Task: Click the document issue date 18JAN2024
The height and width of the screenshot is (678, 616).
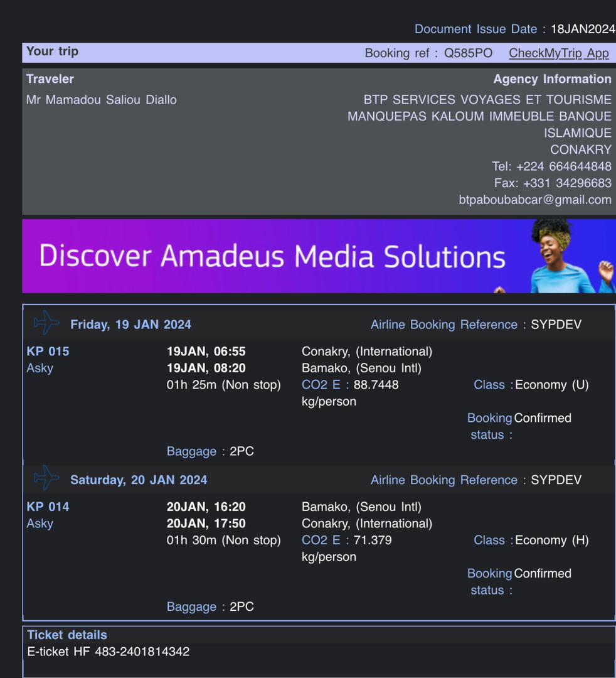Action: coord(583,29)
